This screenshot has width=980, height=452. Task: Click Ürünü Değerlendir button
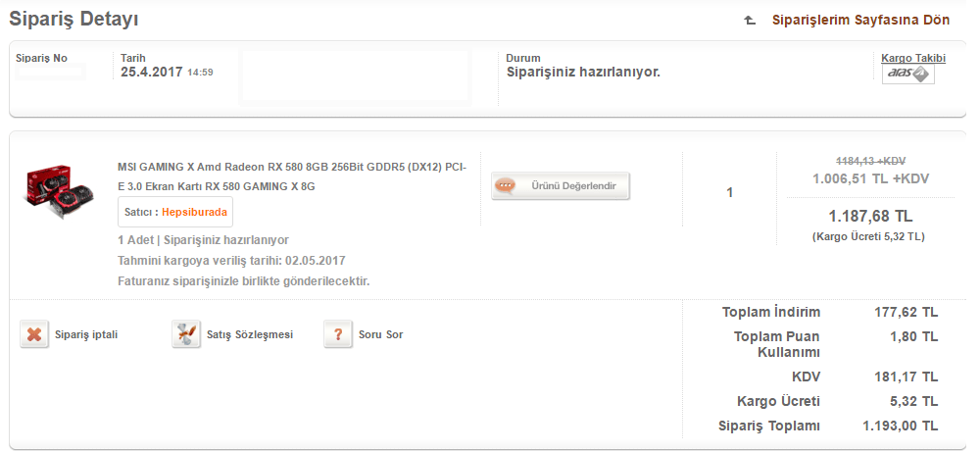561,186
